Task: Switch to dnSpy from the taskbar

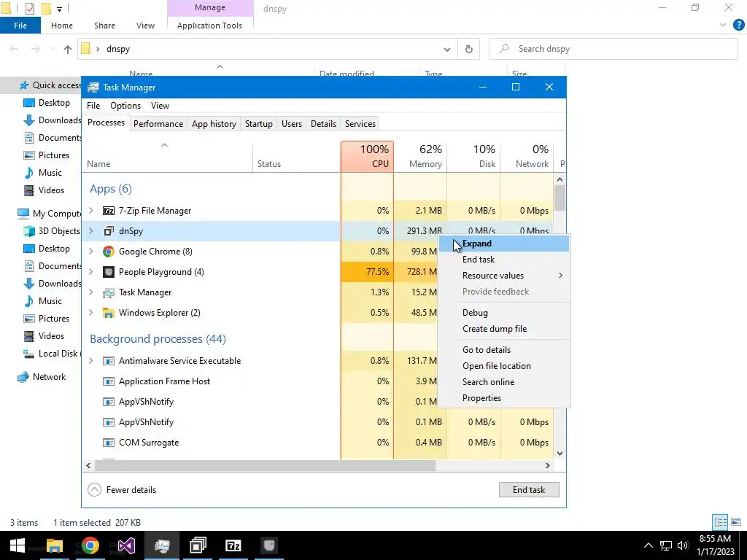Action: click(x=198, y=545)
